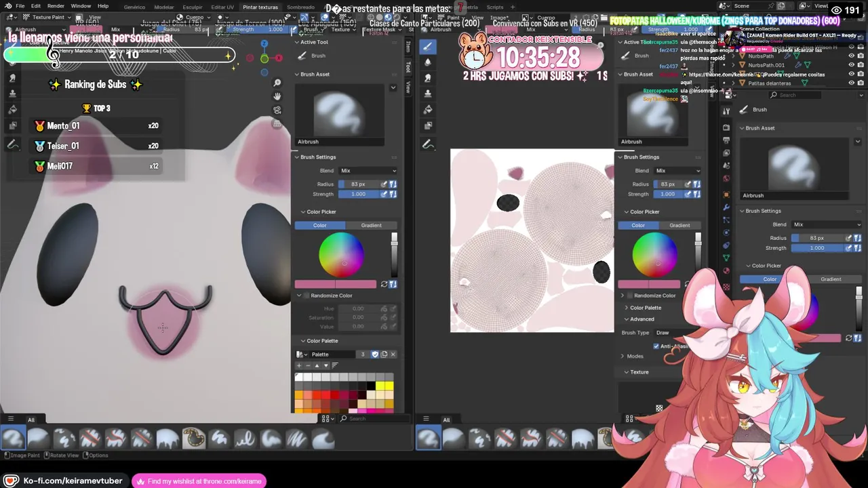The height and width of the screenshot is (488, 868).
Task: Toggle Fake User shield on Palette
Action: click(375, 354)
